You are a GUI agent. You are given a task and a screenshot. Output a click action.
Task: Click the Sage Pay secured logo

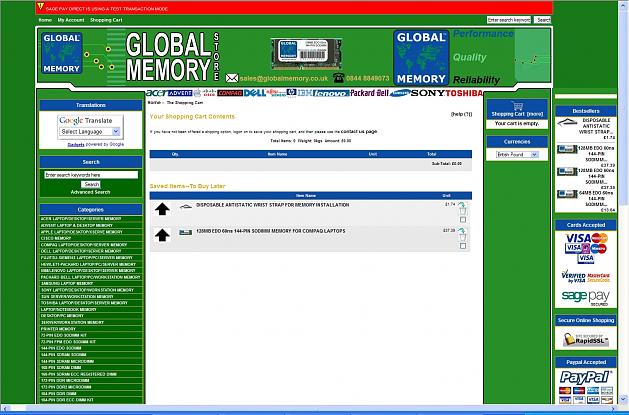pos(586,298)
